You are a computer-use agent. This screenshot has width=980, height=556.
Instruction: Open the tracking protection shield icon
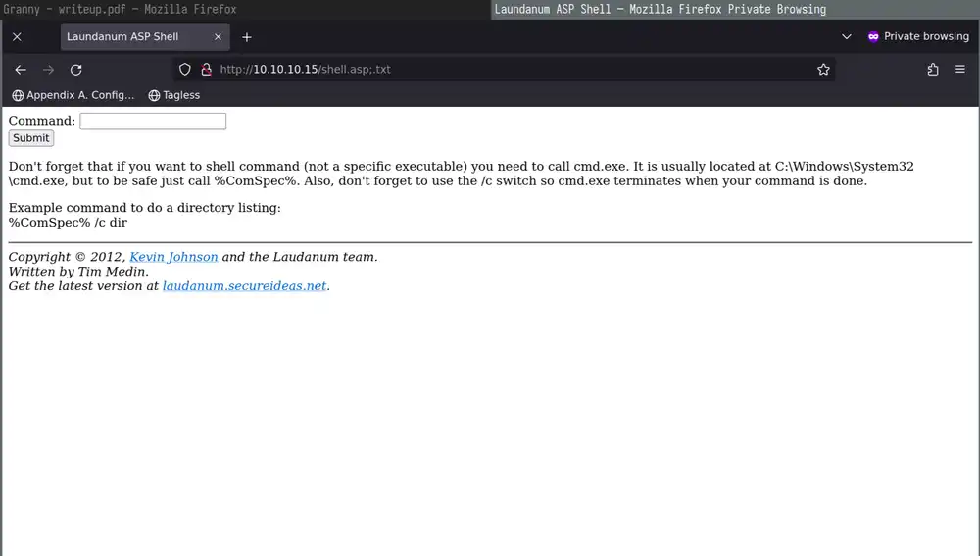coord(185,70)
